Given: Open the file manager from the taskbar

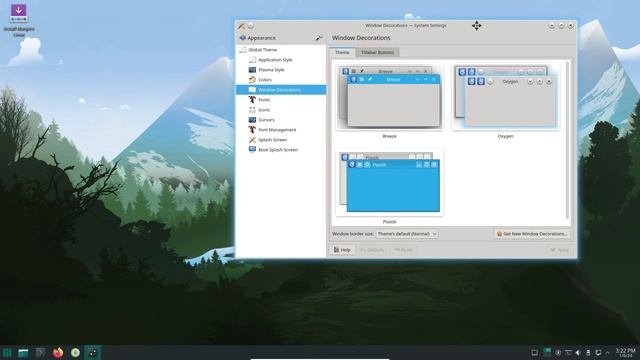Looking at the screenshot, I should [x=23, y=353].
